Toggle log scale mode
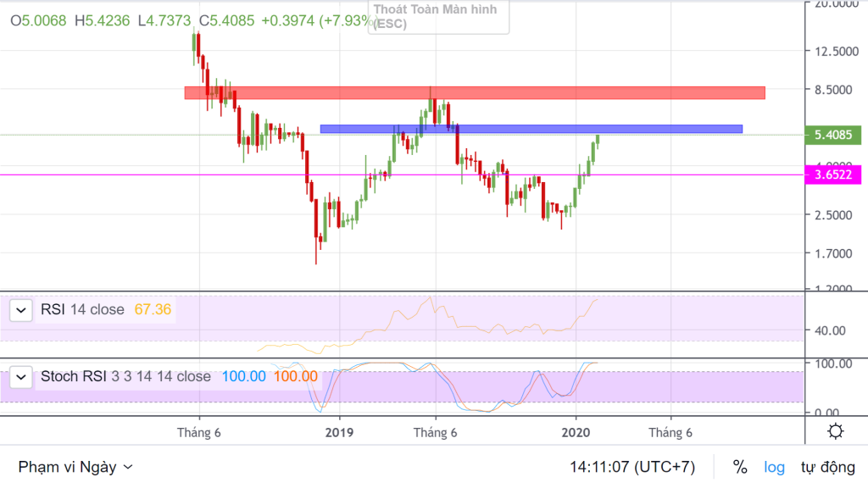This screenshot has width=868, height=488. [774, 467]
